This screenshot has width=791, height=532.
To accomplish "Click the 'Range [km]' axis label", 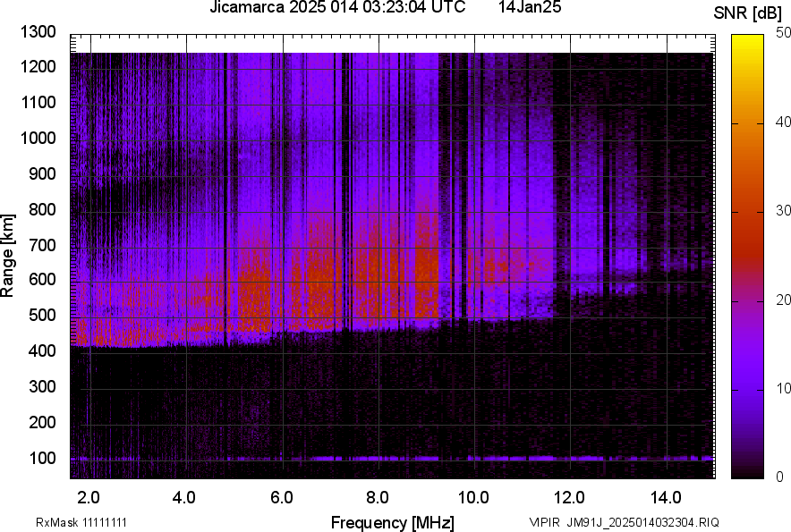I will click(7, 256).
